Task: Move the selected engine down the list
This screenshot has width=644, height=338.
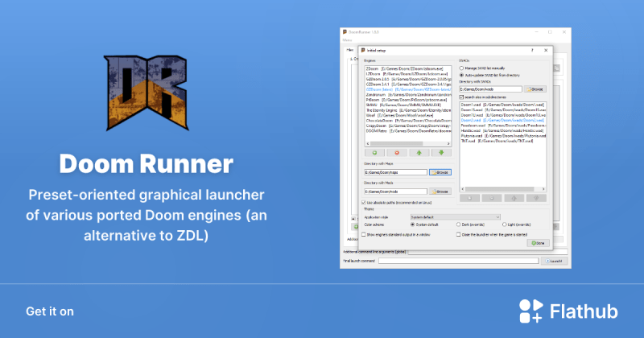Action: 441,153
